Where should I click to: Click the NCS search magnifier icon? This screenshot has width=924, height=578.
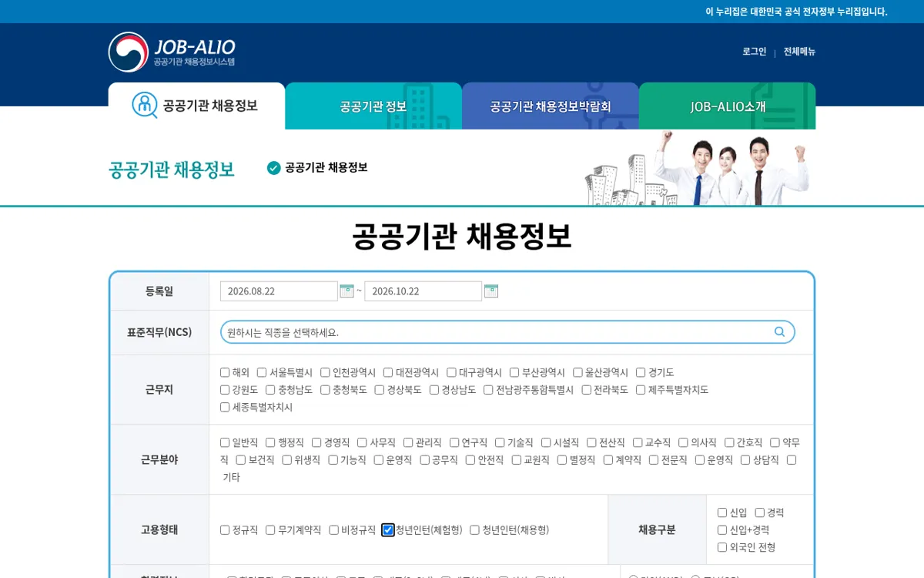pyautogui.click(x=779, y=332)
